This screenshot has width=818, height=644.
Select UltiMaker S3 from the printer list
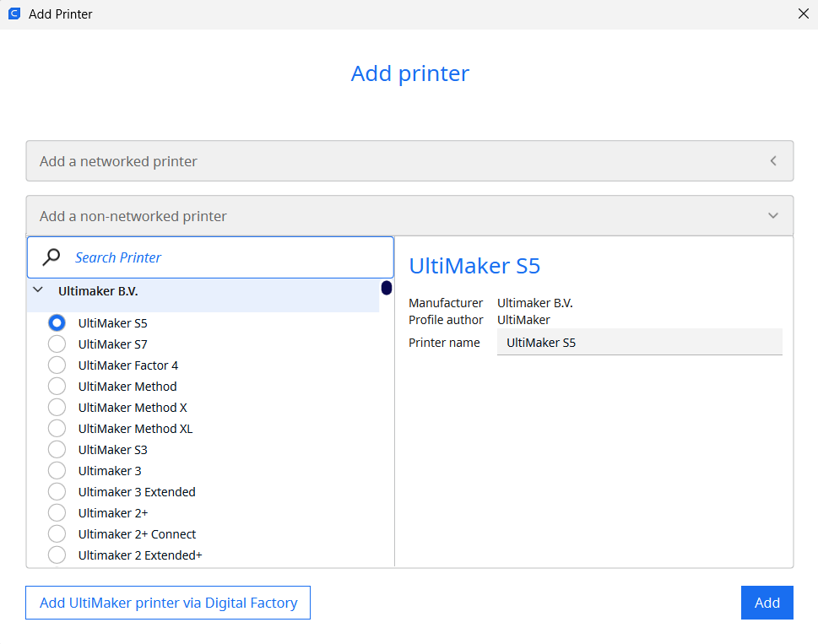point(57,450)
